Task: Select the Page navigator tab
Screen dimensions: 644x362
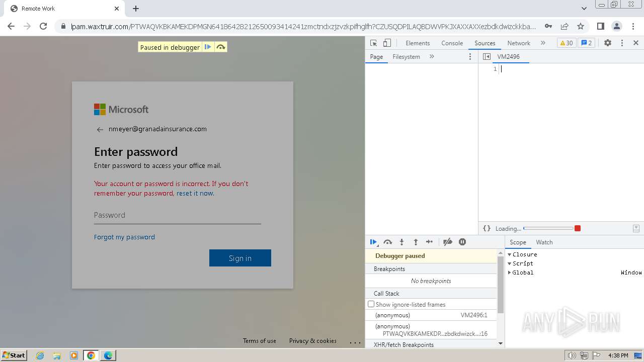Action: click(x=376, y=57)
